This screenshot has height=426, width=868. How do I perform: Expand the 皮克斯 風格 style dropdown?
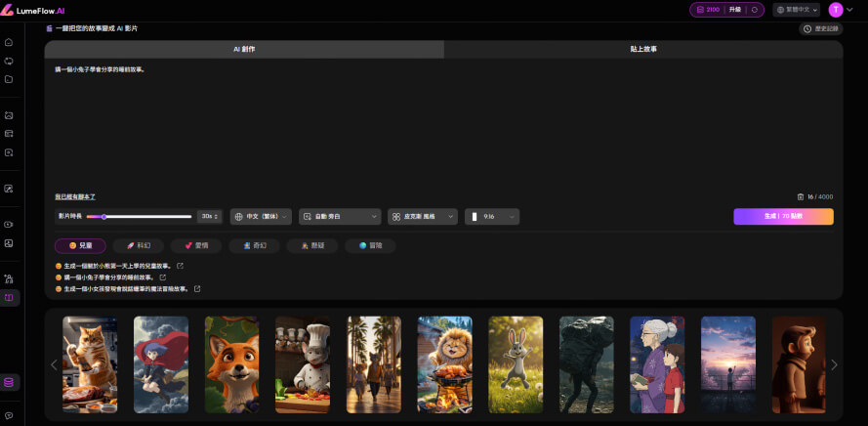[x=422, y=216]
